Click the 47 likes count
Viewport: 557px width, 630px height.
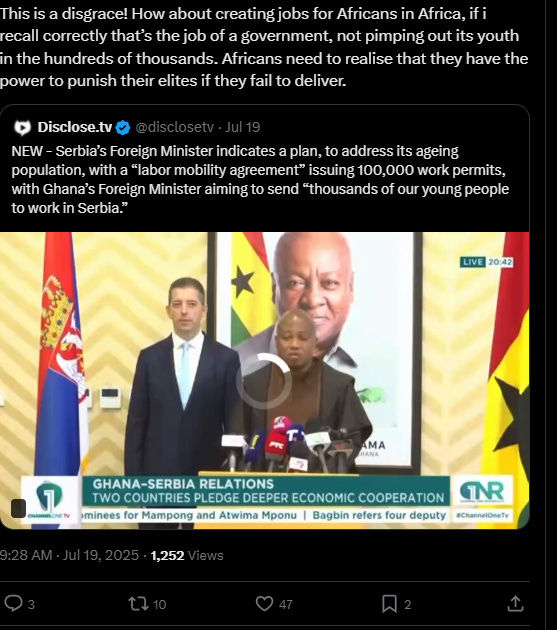[286, 604]
